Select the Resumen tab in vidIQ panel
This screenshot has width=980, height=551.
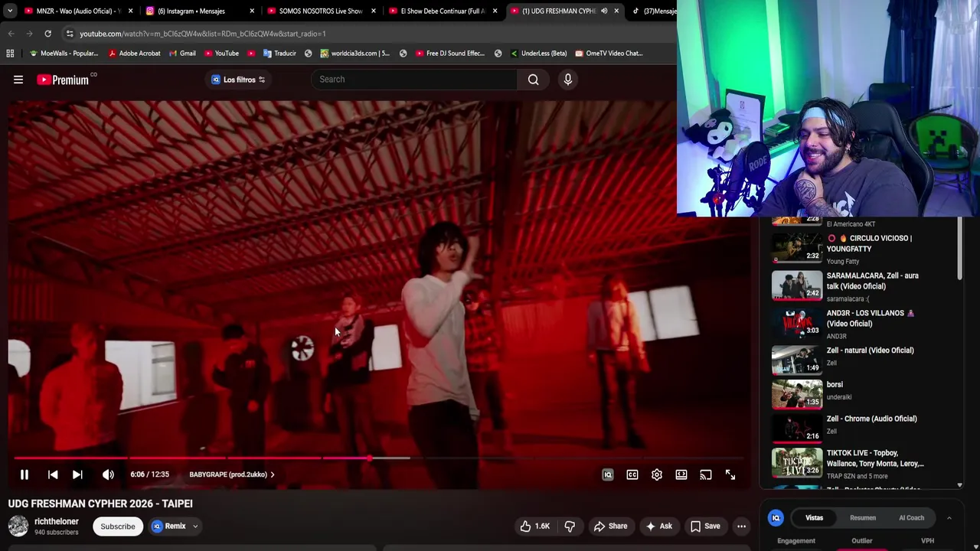[863, 518]
